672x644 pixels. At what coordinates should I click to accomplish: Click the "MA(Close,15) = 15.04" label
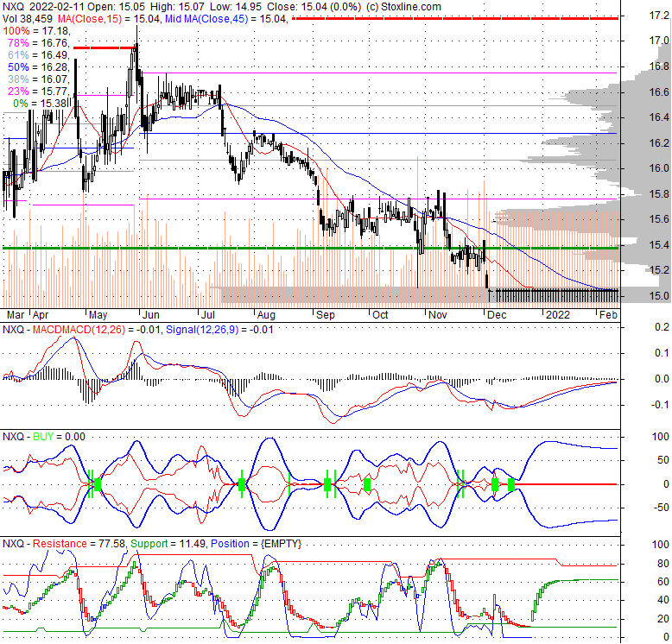coord(108,19)
